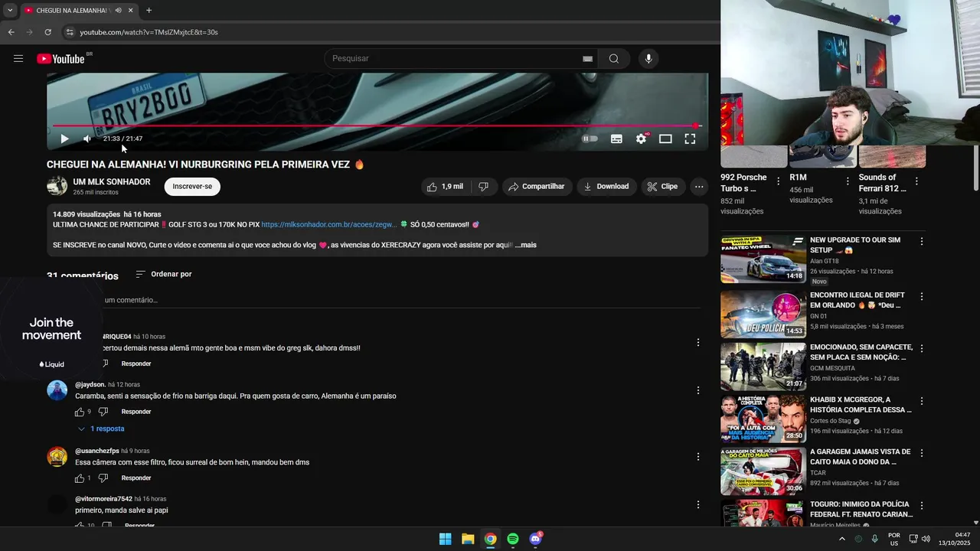Image resolution: width=980 pixels, height=551 pixels.
Task: View site information icon in address bar
Action: (x=69, y=32)
